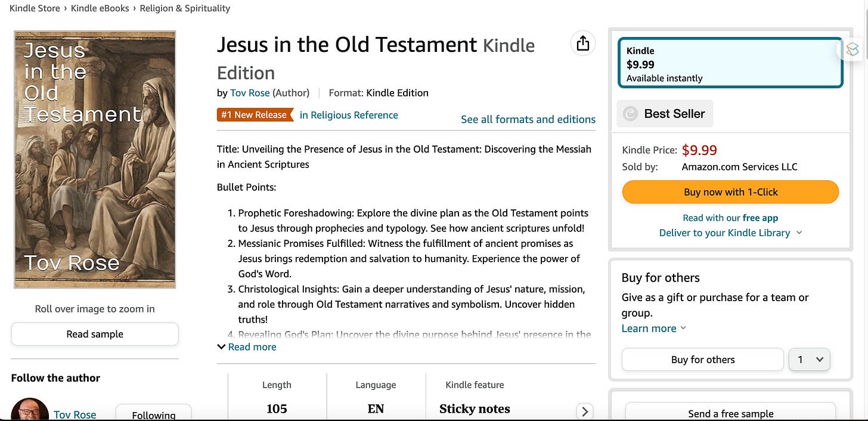Expand the Learn more gift details
The height and width of the screenshot is (421, 868).
(x=653, y=329)
